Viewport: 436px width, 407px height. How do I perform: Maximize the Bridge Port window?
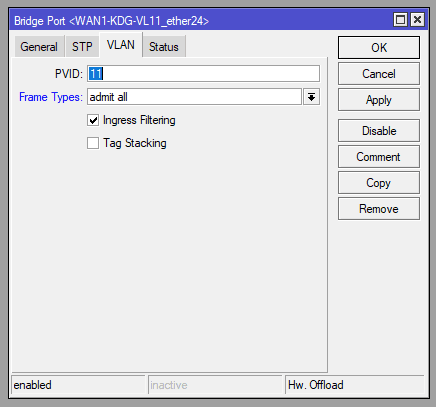[x=400, y=20]
